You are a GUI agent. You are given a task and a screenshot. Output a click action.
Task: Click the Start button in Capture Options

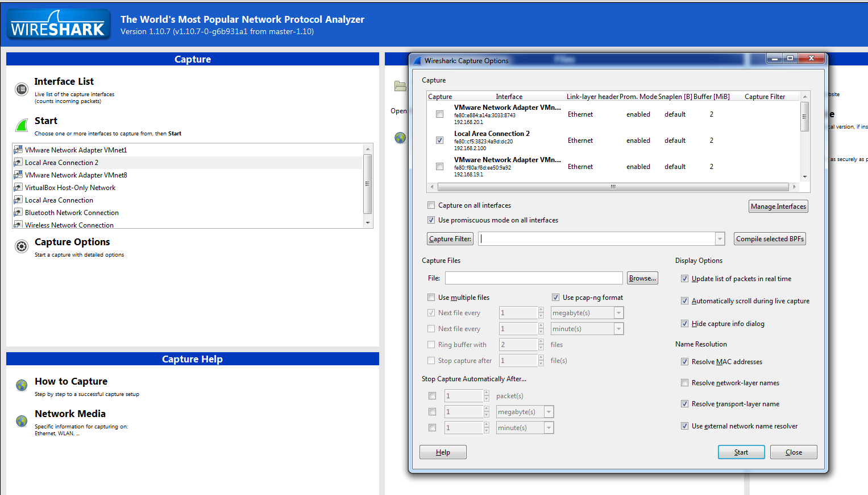[741, 452]
